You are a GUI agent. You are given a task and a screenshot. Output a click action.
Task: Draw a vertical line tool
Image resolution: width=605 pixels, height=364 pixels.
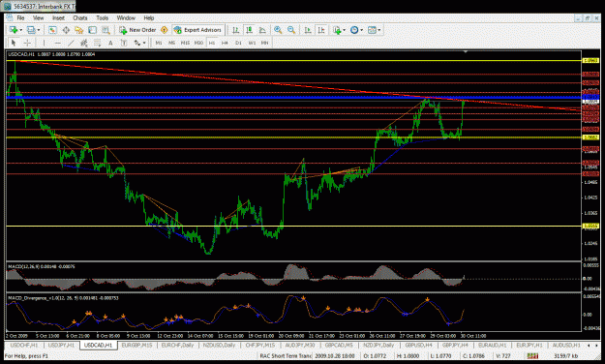click(x=44, y=43)
